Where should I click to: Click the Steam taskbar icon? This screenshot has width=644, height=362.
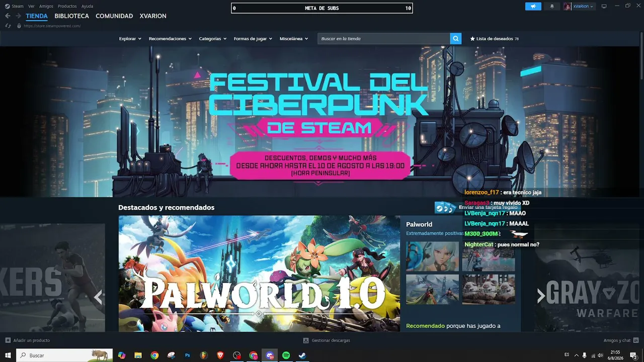(302, 355)
